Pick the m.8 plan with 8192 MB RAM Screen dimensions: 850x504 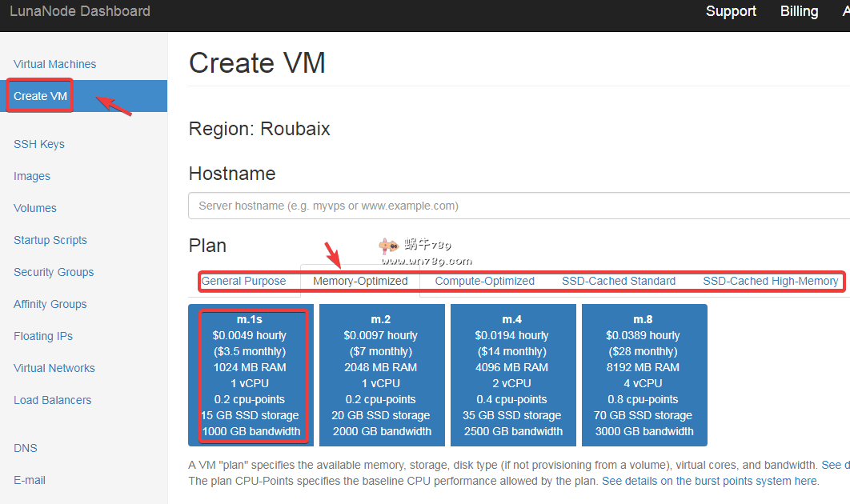[x=644, y=375]
